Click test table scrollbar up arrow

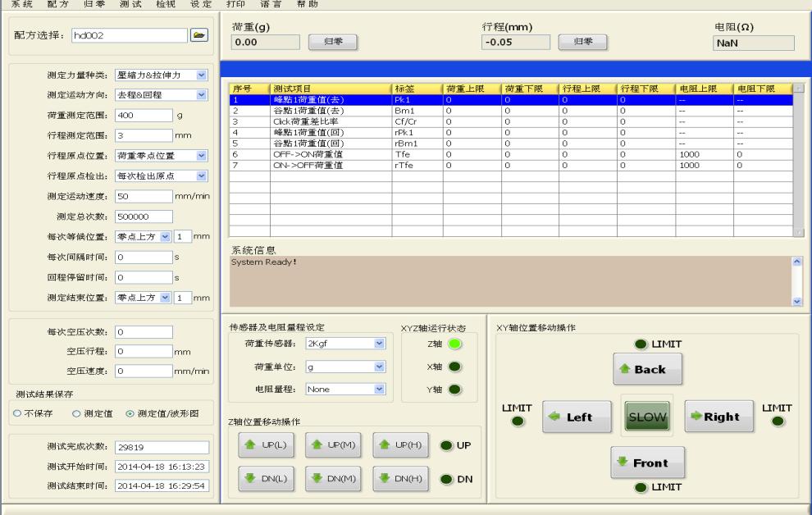pos(799,88)
